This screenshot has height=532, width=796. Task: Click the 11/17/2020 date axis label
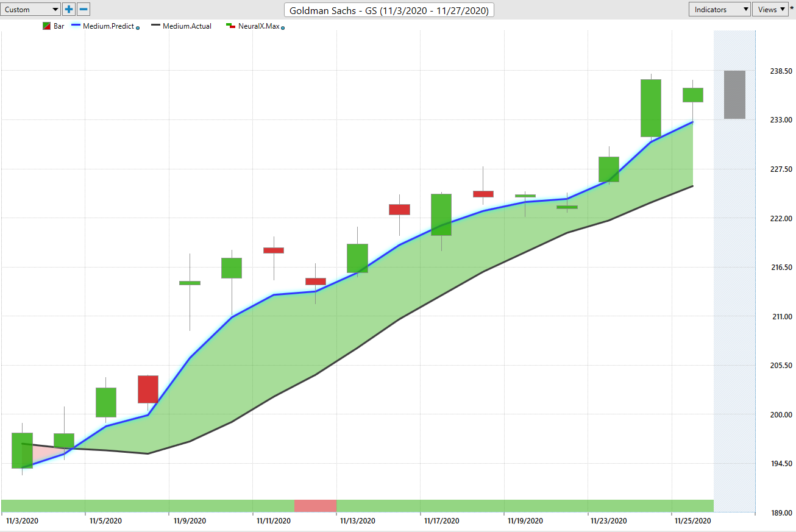(x=441, y=521)
